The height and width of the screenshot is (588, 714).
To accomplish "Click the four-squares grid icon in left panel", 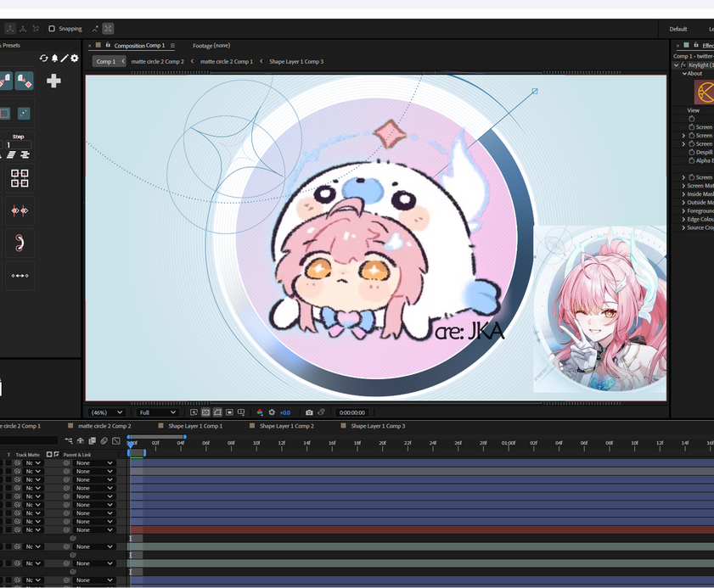I will pyautogui.click(x=20, y=178).
